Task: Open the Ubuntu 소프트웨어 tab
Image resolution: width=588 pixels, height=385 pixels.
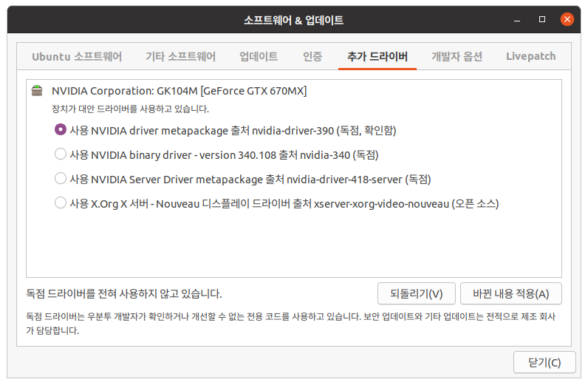Action: click(x=77, y=56)
